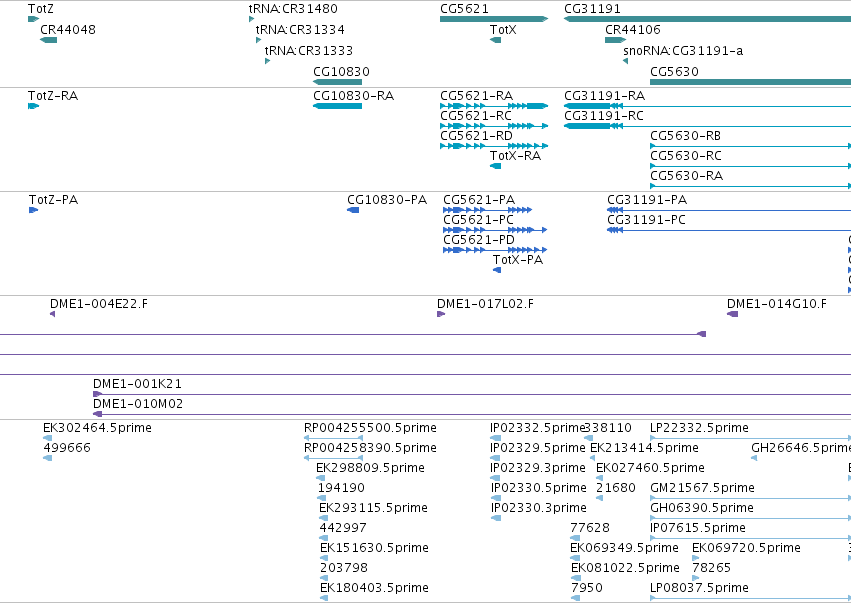This screenshot has width=851, height=603.
Task: Select the EK213414.5prime EST label
Action: pyautogui.click(x=644, y=448)
